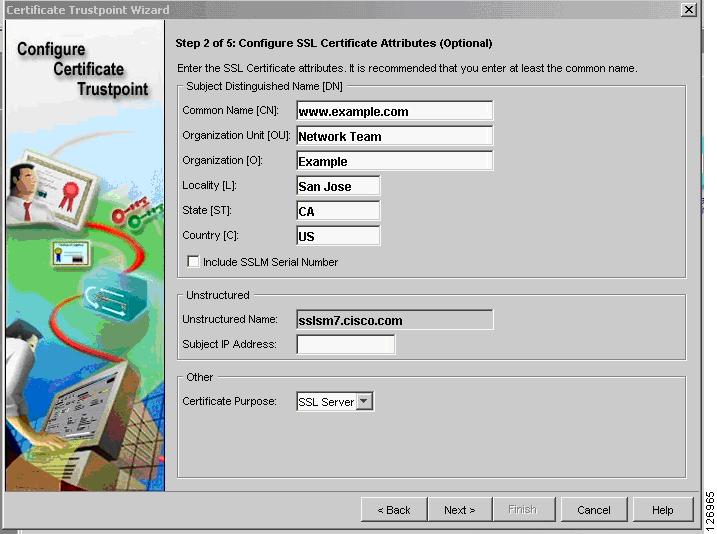Click the Organization Unit [OU] field
This screenshot has width=717, height=534.
pos(395,136)
